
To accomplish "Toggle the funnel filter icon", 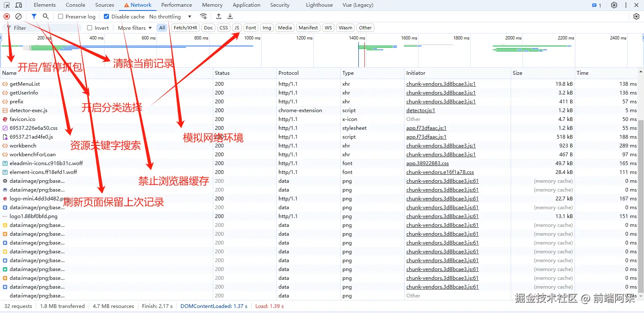I will [34, 16].
